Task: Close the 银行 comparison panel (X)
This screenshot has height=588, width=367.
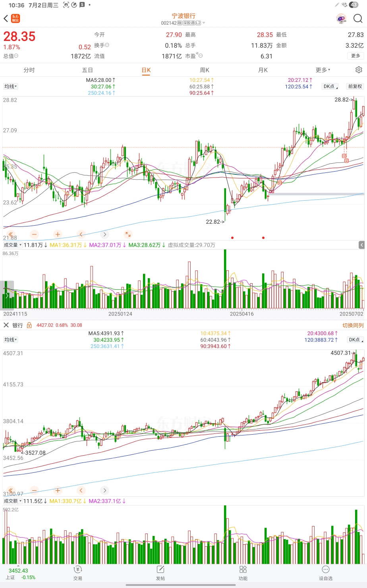Action: pyautogui.click(x=6, y=325)
